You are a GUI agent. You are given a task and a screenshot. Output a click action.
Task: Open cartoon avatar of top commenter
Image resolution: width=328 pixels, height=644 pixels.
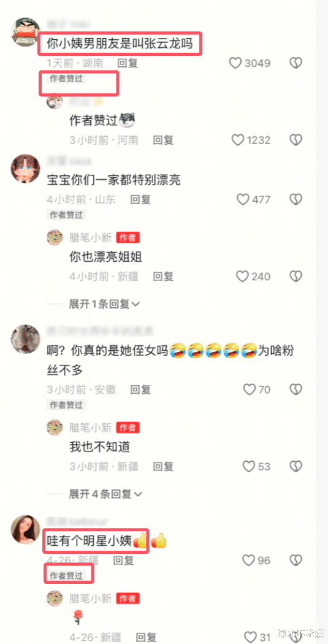[x=26, y=32]
